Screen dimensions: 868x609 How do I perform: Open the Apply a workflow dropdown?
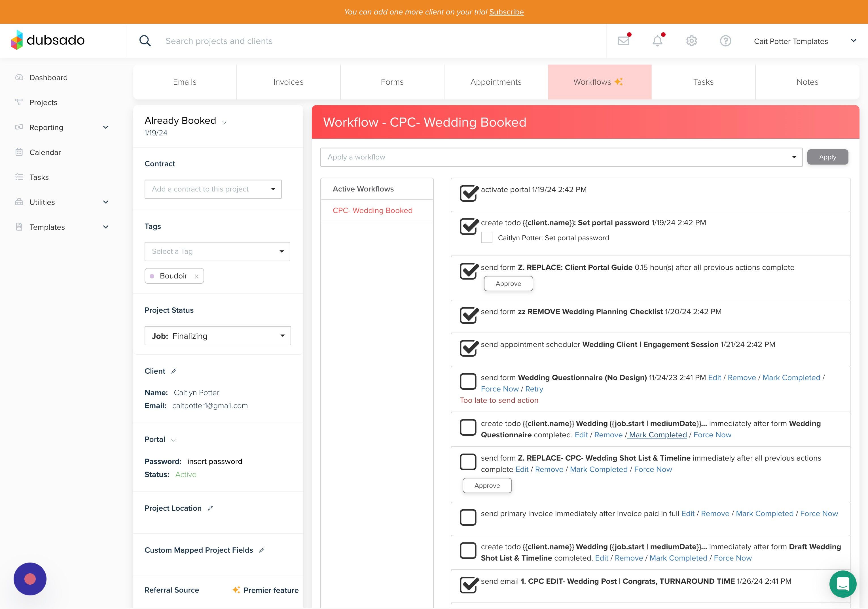[x=561, y=157]
